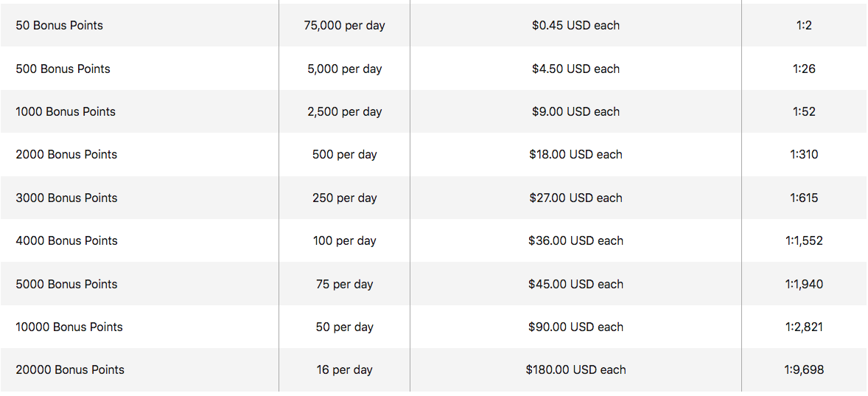Image resolution: width=868 pixels, height=396 pixels.
Task: Click the "$0.45 USD each" value
Action: coord(575,25)
